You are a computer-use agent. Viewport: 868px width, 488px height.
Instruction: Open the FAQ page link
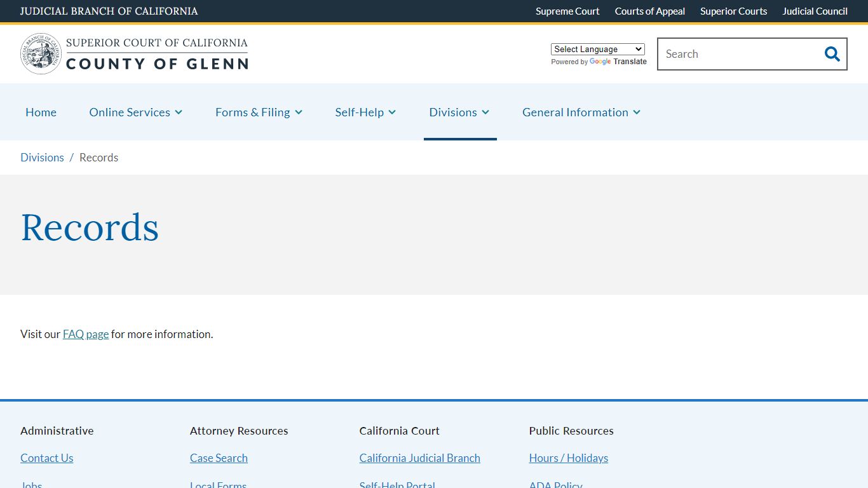86,334
